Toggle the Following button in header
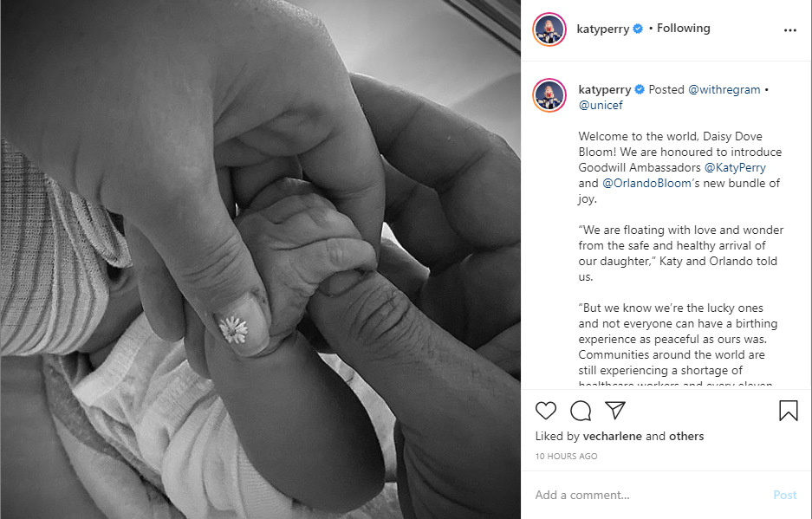812x519 pixels. click(x=683, y=29)
